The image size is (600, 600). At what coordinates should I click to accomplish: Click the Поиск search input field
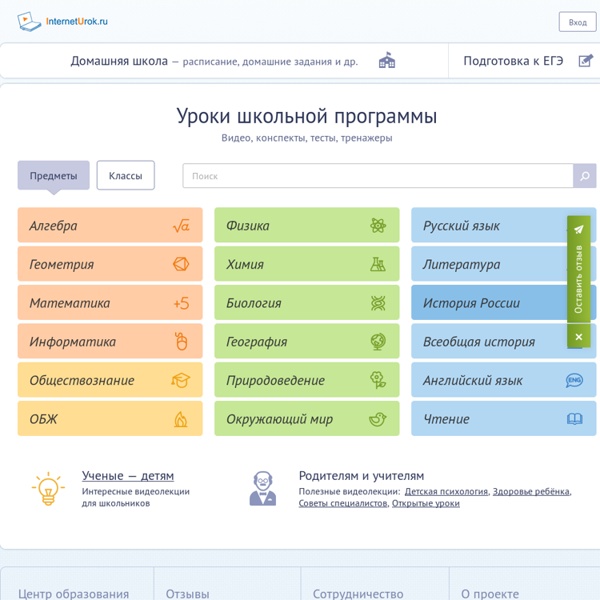[x=376, y=176]
